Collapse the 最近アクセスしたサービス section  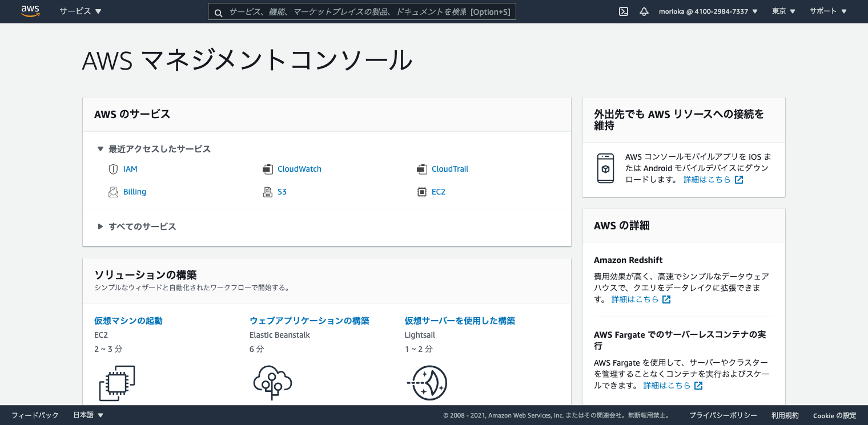154,149
